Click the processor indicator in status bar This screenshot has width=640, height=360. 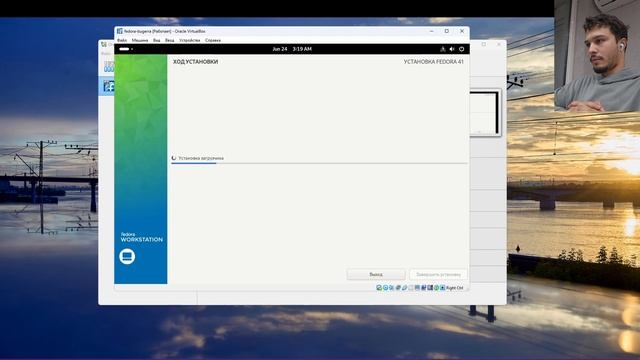(x=430, y=288)
